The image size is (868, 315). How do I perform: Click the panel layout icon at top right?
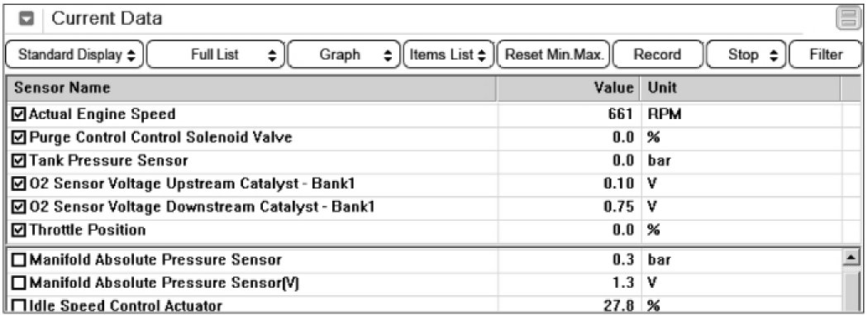click(x=847, y=18)
